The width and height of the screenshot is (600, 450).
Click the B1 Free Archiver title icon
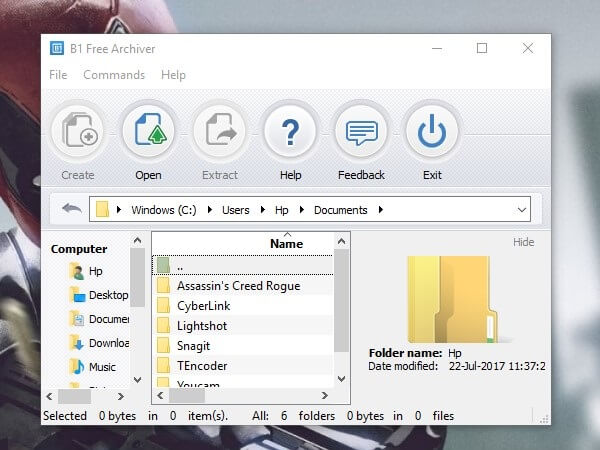click(57, 49)
